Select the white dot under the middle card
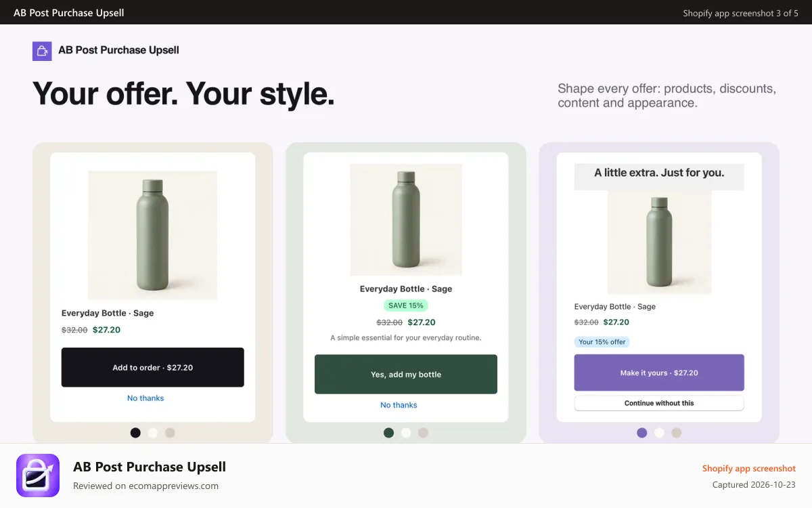This screenshot has width=812, height=508. point(406,433)
